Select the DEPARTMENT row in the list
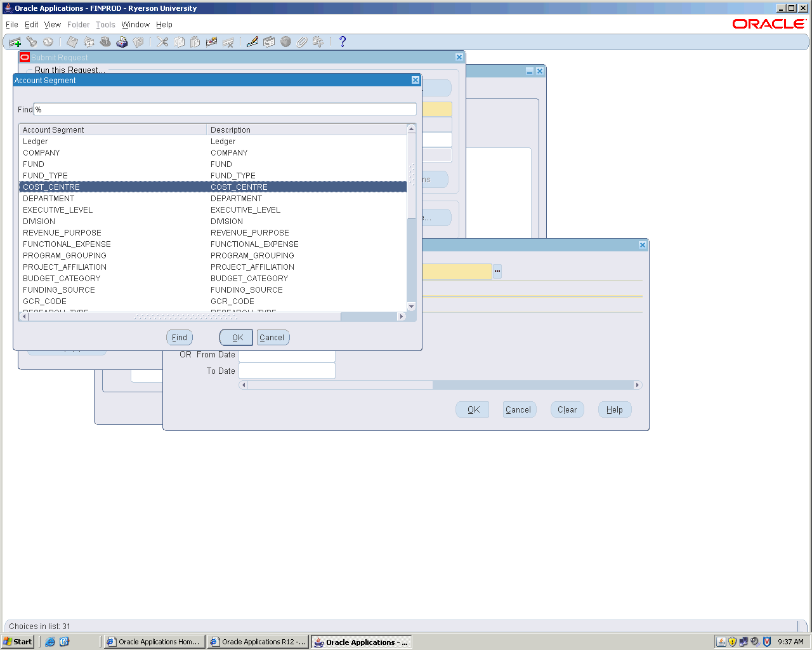Image resolution: width=812 pixels, height=650 pixels. pos(114,199)
